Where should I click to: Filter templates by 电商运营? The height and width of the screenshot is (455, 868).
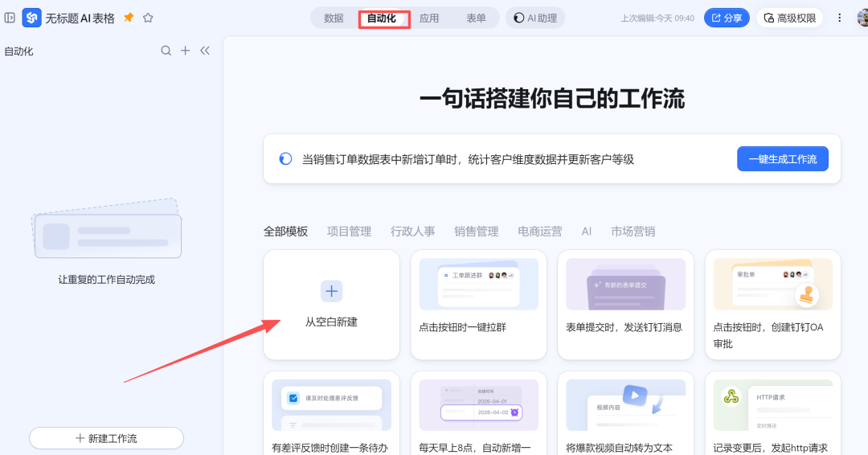click(x=540, y=232)
